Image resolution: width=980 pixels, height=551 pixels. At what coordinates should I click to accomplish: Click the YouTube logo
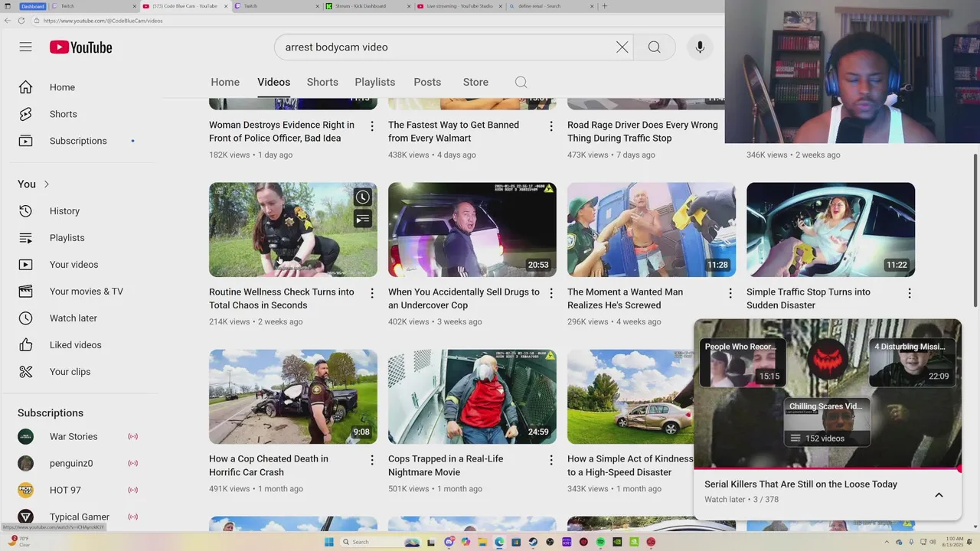(x=81, y=47)
